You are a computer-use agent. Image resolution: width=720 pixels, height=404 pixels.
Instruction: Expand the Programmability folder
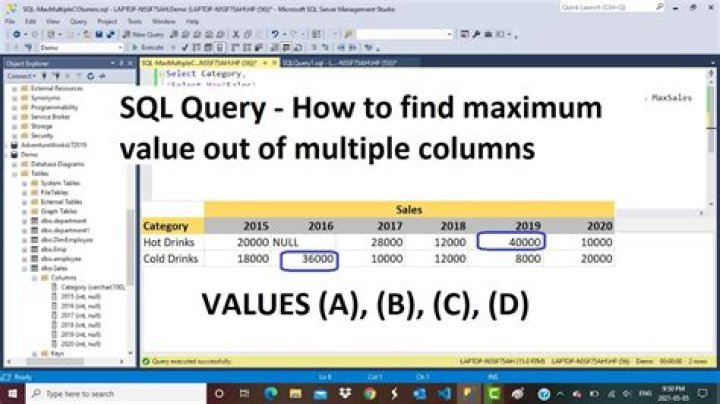tap(14, 107)
